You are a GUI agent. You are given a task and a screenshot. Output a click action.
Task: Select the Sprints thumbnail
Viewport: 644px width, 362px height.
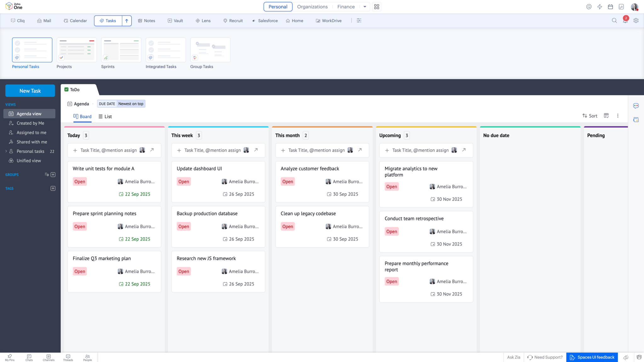click(121, 50)
